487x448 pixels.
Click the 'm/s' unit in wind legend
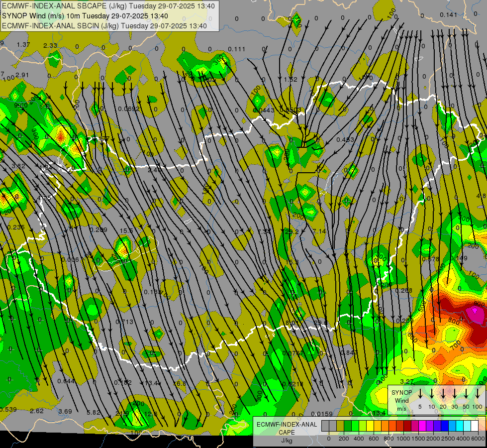(401, 409)
